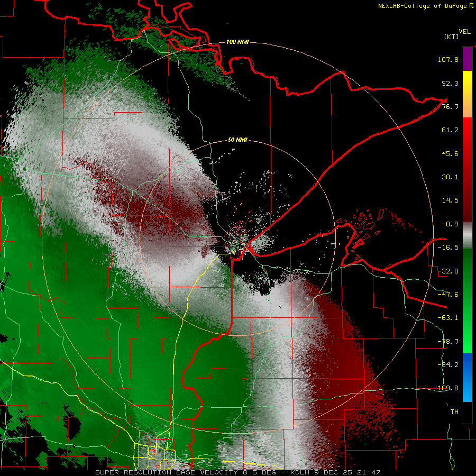This screenshot has height=476, width=476.
Task: Click the -78.7 legend value
Action: [x=448, y=342]
